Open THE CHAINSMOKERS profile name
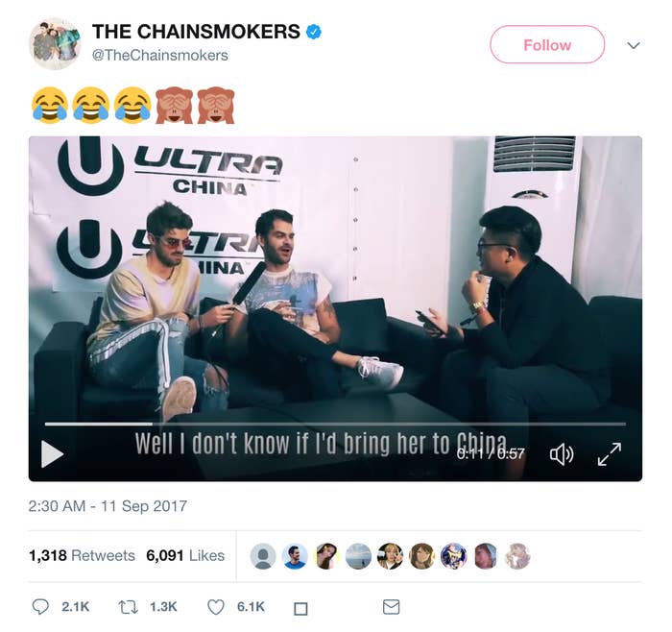The image size is (672, 632). [x=196, y=32]
